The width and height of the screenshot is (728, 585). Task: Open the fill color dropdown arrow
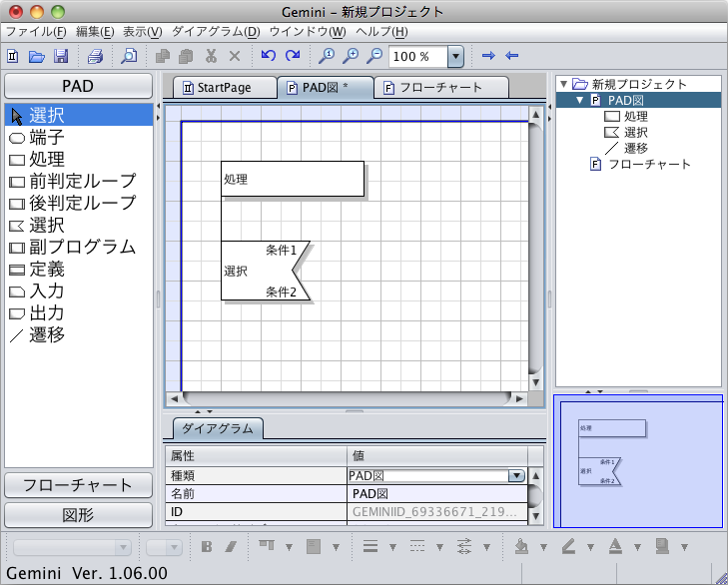coord(543,547)
